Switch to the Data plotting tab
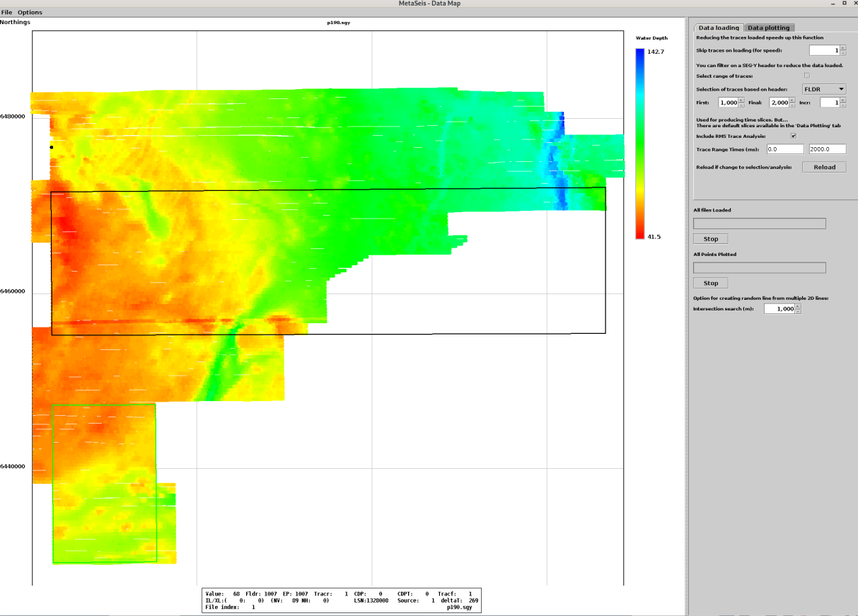This screenshot has height=616, width=858. (x=768, y=28)
